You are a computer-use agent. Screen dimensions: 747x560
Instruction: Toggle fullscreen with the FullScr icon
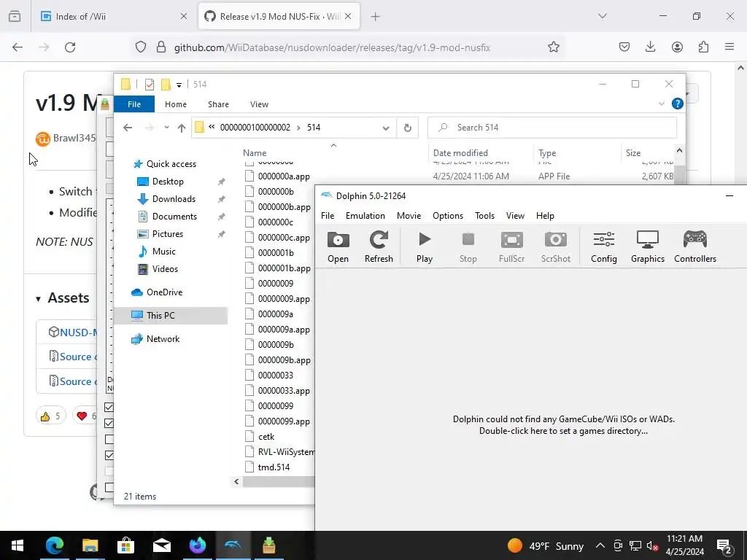(511, 246)
